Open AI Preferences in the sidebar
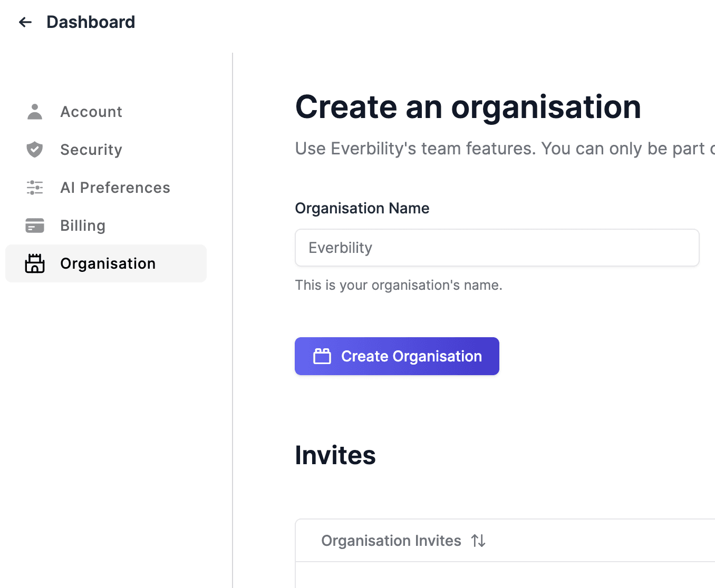715x588 pixels. [115, 188]
